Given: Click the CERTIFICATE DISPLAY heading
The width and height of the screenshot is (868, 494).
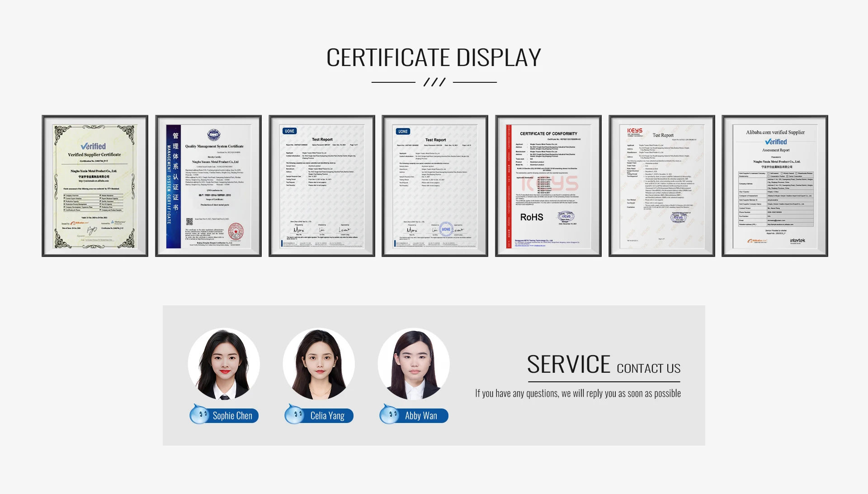Looking at the screenshot, I should pyautogui.click(x=434, y=57).
